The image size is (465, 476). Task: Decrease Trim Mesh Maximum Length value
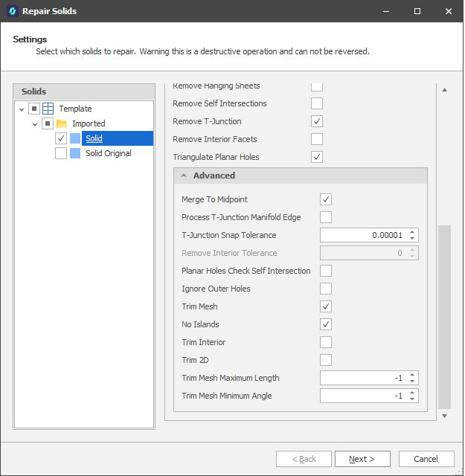coord(412,381)
